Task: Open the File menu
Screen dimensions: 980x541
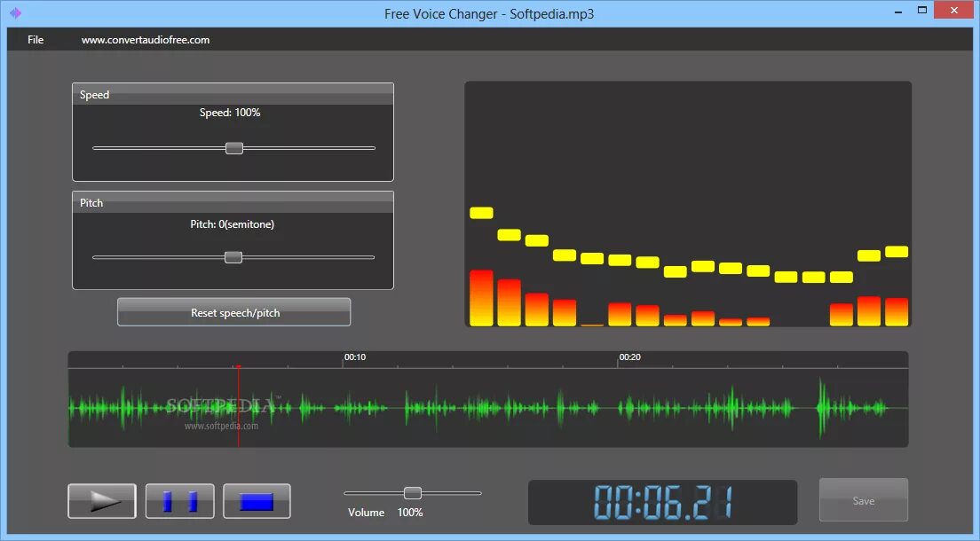Action: coord(35,39)
